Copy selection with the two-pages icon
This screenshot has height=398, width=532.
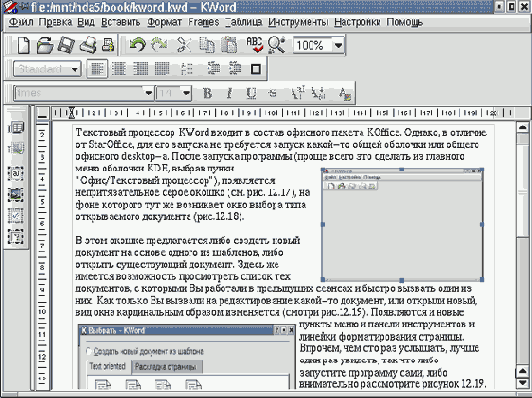(x=207, y=45)
